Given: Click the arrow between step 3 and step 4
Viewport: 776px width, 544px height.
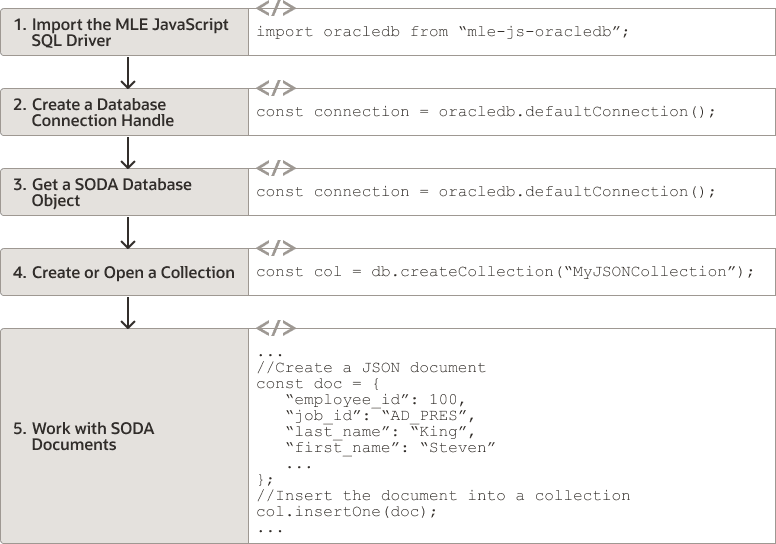Looking at the screenshot, I should point(127,232).
